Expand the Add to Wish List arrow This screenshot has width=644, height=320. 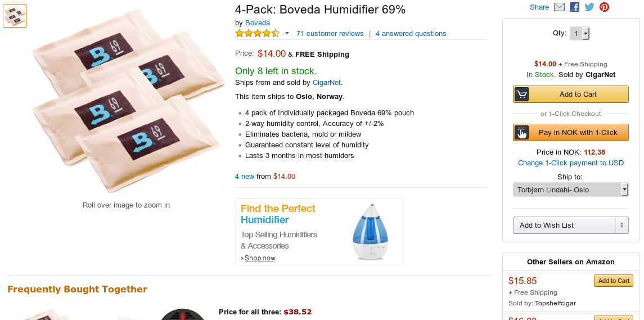[622, 225]
